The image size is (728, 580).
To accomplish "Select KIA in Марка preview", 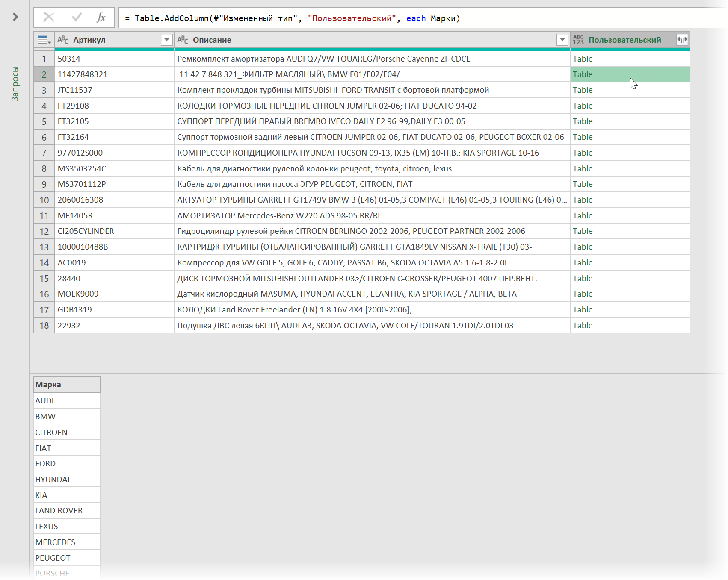I will coord(67,495).
